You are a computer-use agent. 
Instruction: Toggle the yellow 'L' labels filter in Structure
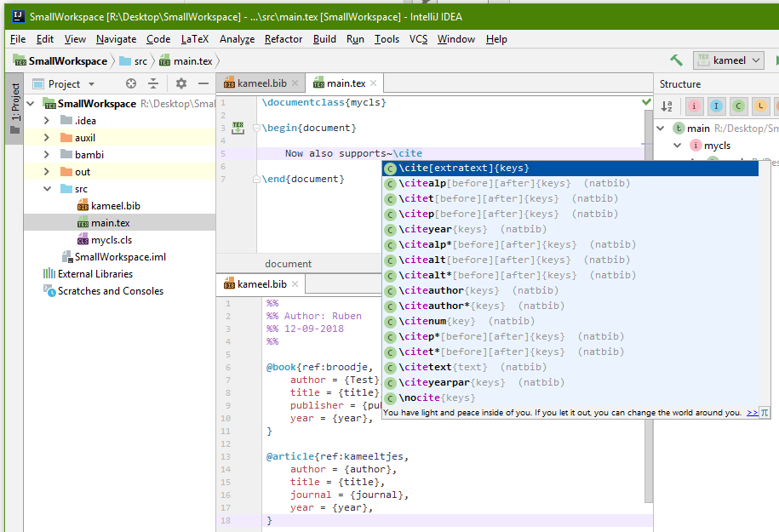(x=760, y=106)
